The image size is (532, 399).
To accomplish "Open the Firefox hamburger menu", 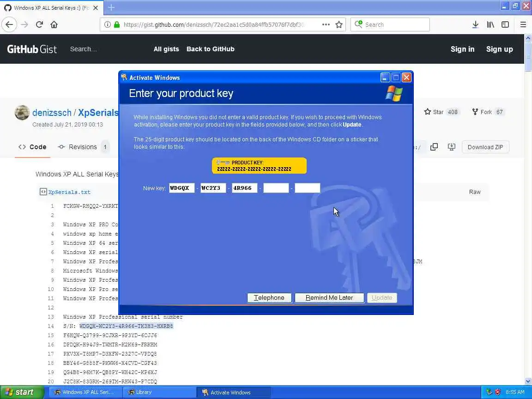I will point(523,24).
